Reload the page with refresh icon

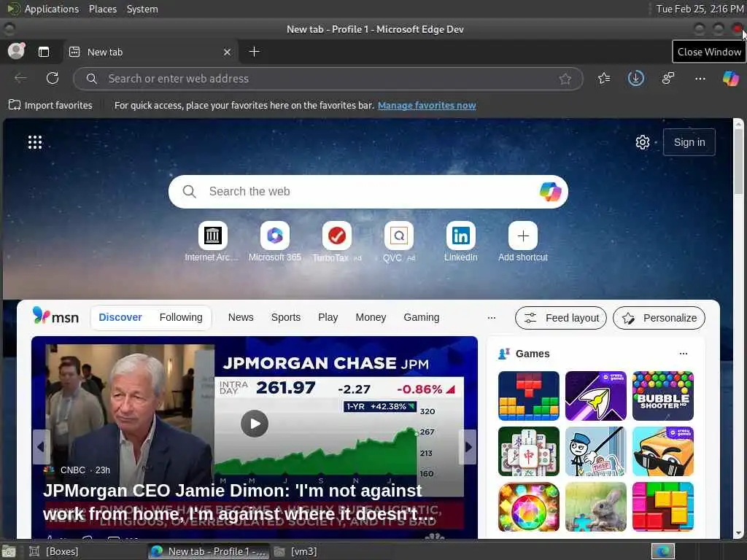[53, 78]
